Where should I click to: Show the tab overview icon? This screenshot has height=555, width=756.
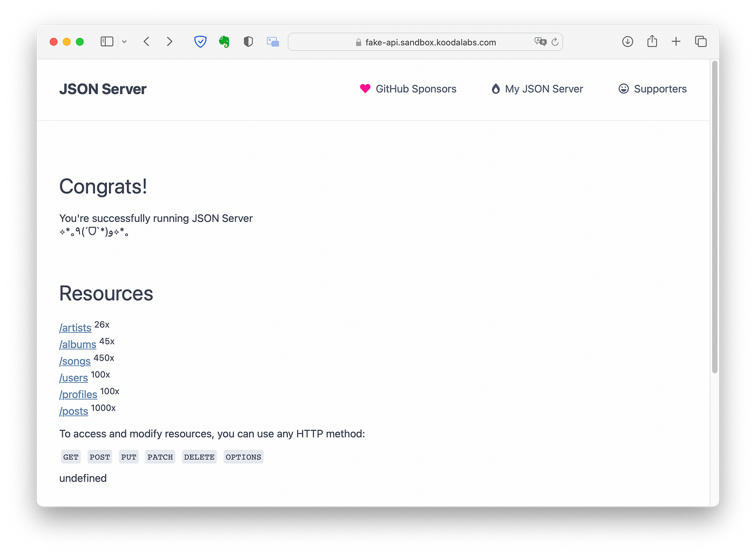[x=701, y=42]
